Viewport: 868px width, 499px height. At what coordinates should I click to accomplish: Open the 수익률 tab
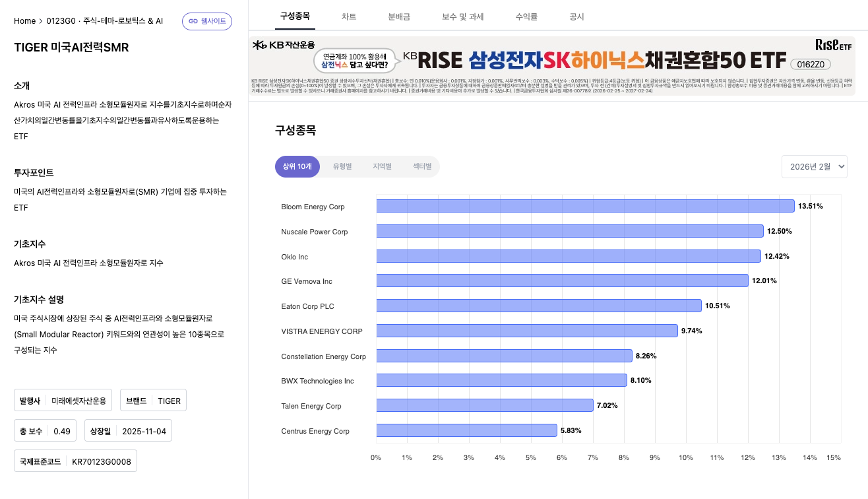point(526,16)
